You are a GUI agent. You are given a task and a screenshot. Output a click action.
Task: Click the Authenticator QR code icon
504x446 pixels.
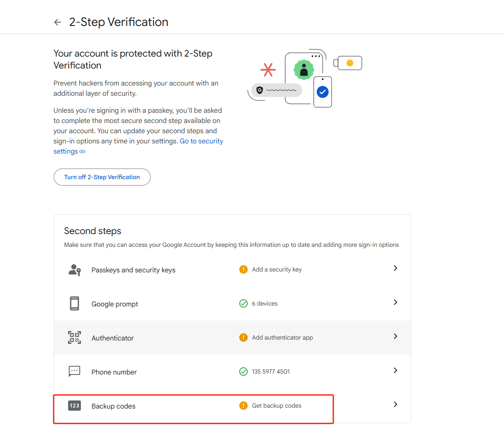[x=74, y=337]
